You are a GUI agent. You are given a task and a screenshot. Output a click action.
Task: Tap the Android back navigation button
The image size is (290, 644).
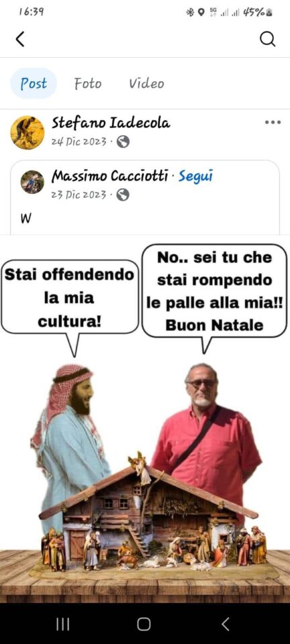(x=225, y=625)
